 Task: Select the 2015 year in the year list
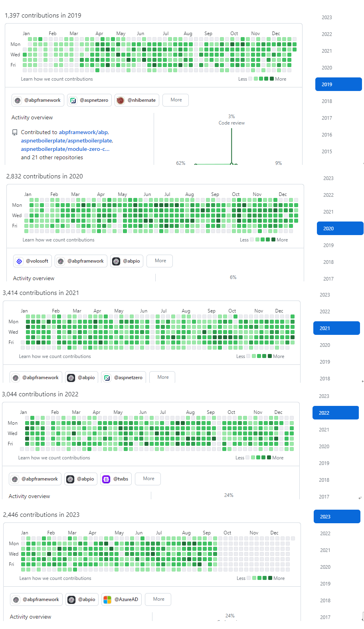(327, 151)
